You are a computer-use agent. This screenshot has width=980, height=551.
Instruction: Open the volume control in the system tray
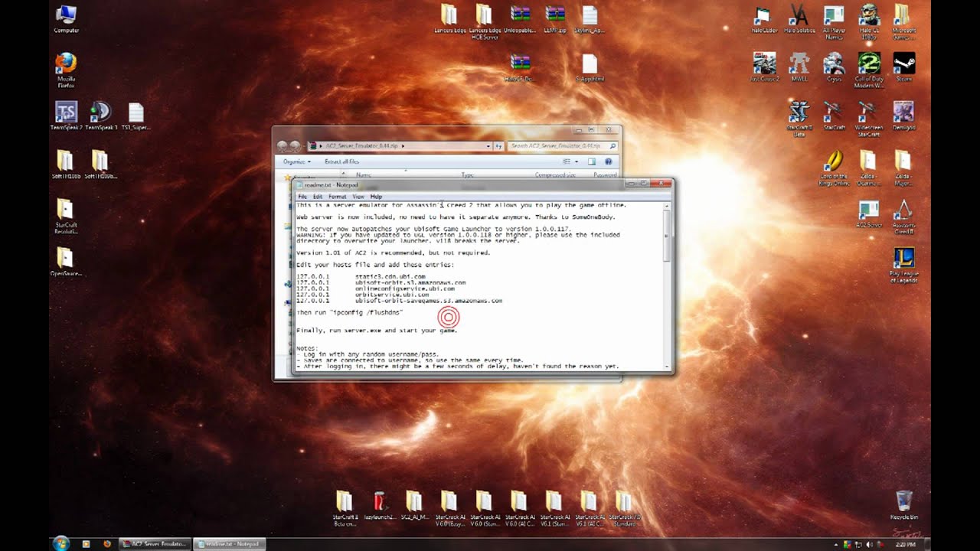click(868, 544)
